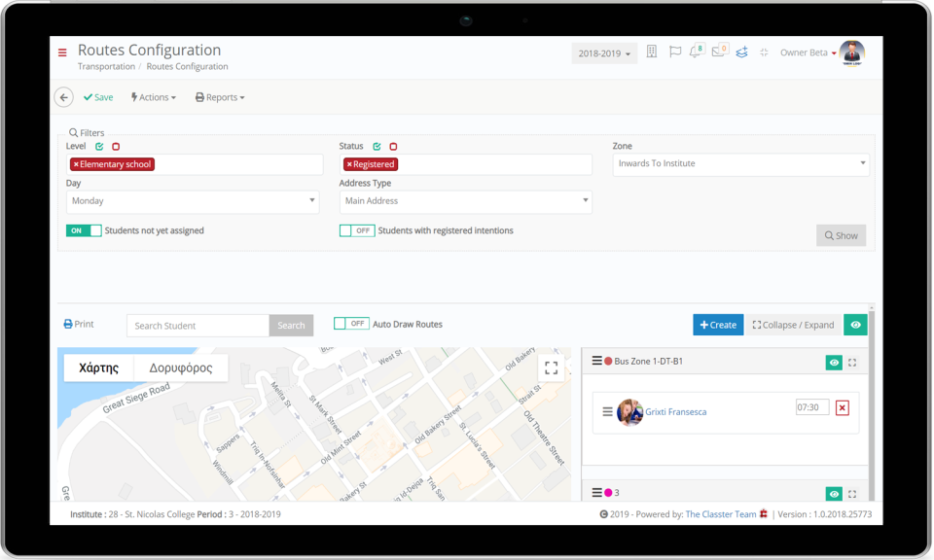
Task: Open the notifications bell with 8 alerts
Action: coord(696,52)
